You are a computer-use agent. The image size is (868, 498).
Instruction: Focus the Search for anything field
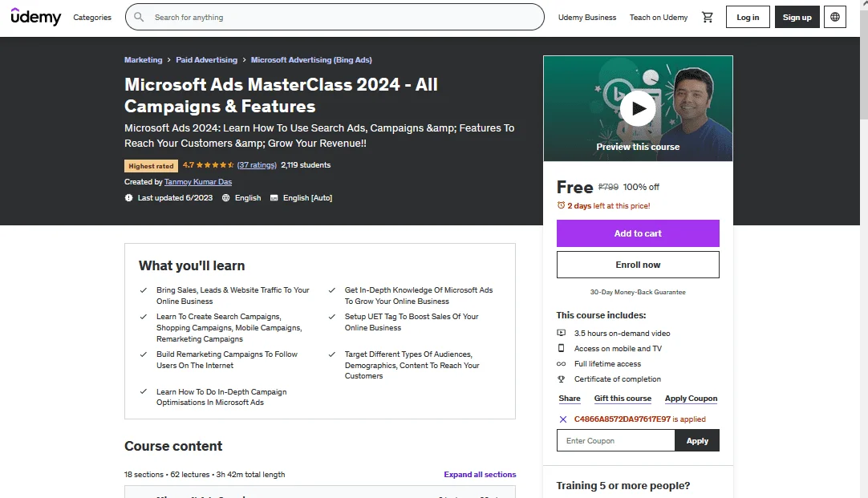tap(335, 17)
